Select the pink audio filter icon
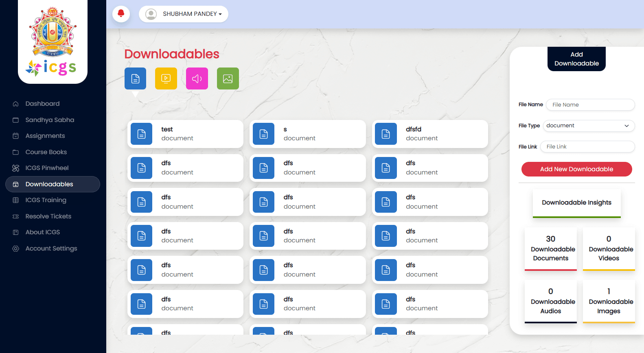The image size is (644, 353). click(x=197, y=78)
